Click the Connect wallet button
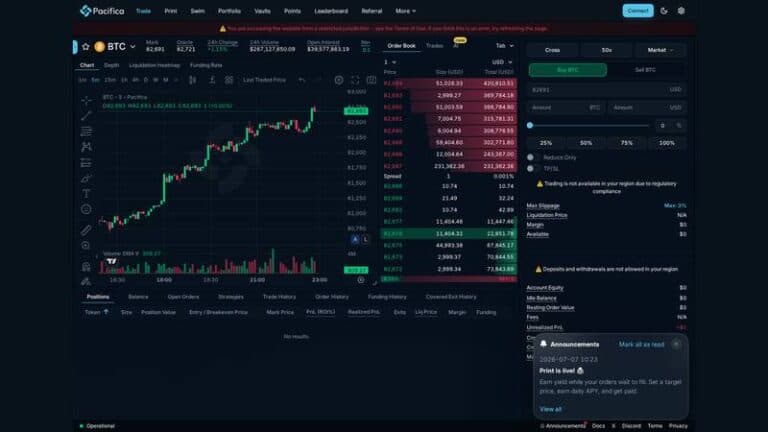 coord(638,11)
